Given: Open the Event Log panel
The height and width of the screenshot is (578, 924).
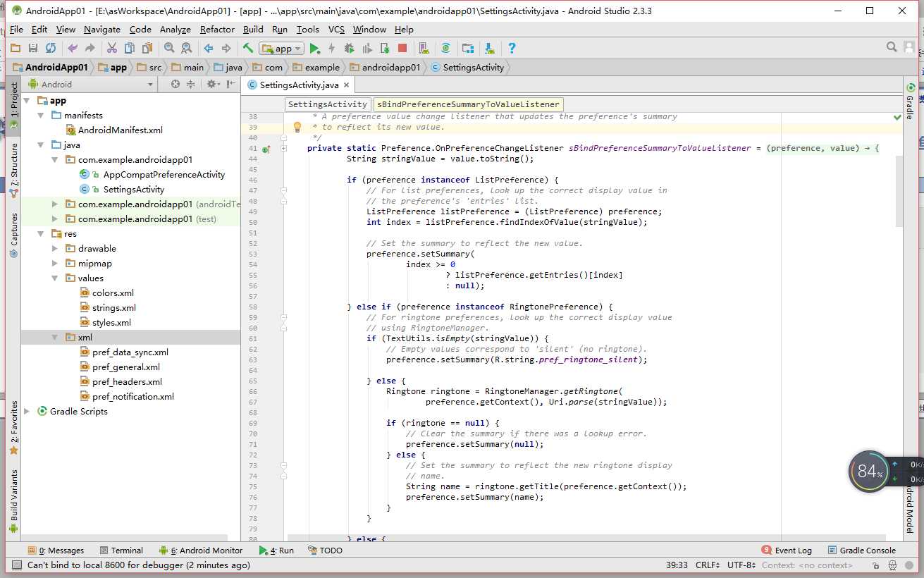Looking at the screenshot, I should click(x=787, y=551).
